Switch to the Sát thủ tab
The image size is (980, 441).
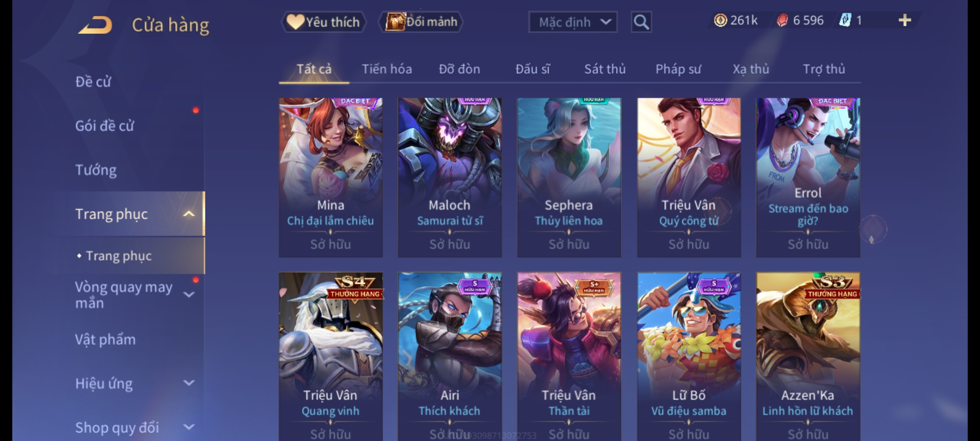(605, 69)
